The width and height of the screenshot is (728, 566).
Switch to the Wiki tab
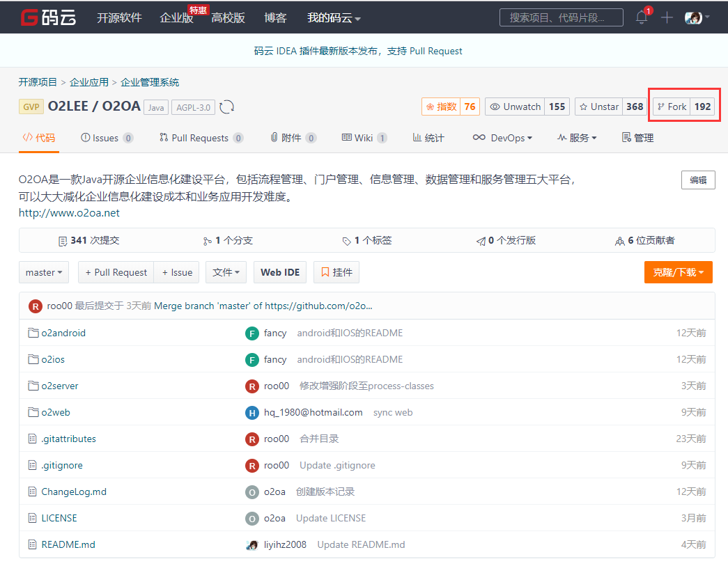click(x=364, y=137)
